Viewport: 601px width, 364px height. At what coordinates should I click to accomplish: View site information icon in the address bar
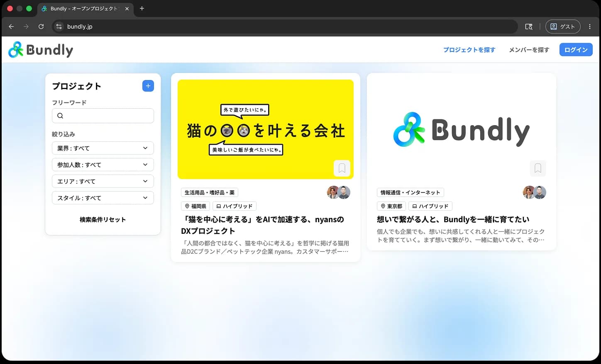coord(59,27)
